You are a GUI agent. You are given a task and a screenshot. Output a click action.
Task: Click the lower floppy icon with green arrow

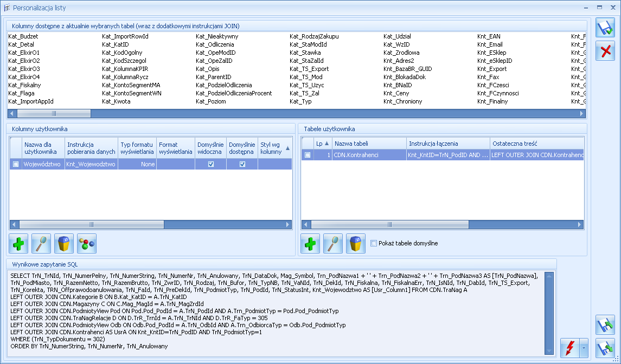pyautogui.click(x=605, y=348)
